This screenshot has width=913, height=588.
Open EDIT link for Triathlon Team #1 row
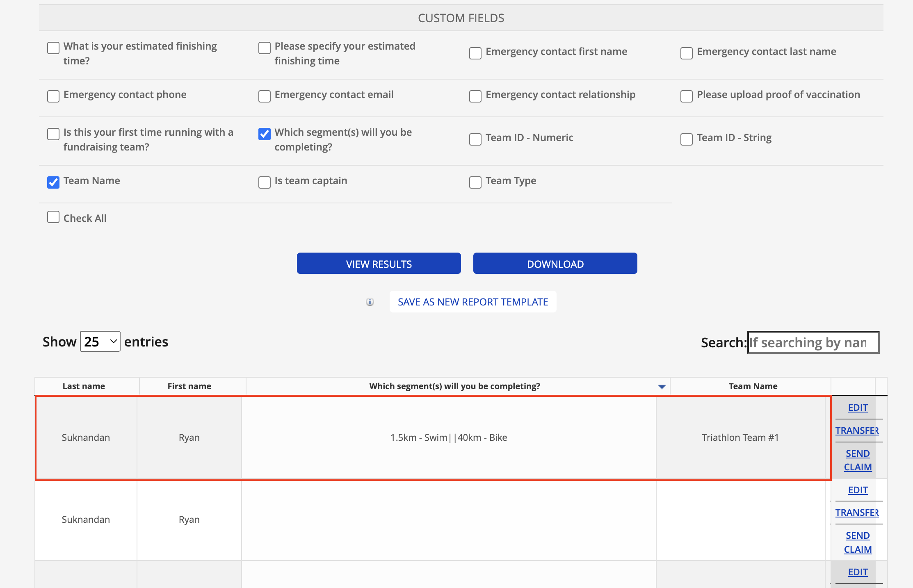pyautogui.click(x=858, y=408)
